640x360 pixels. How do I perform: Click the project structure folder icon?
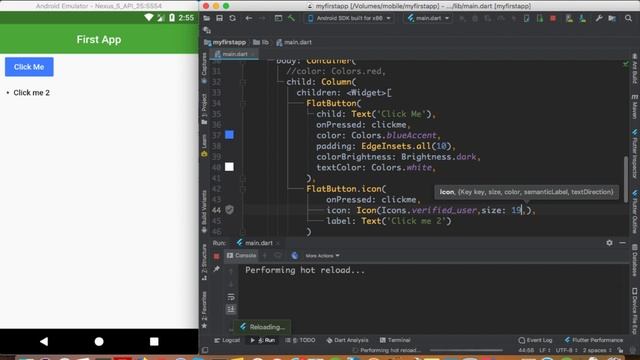point(612,18)
